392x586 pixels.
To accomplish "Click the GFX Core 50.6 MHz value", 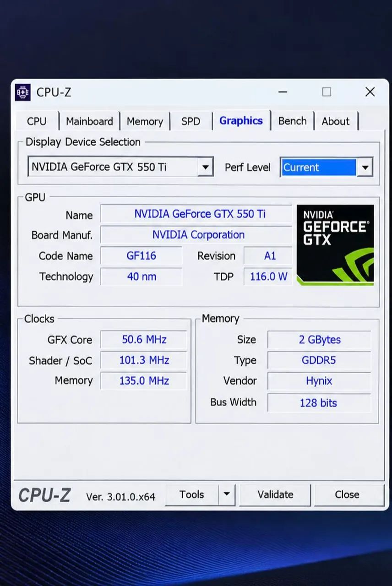I will [x=144, y=340].
